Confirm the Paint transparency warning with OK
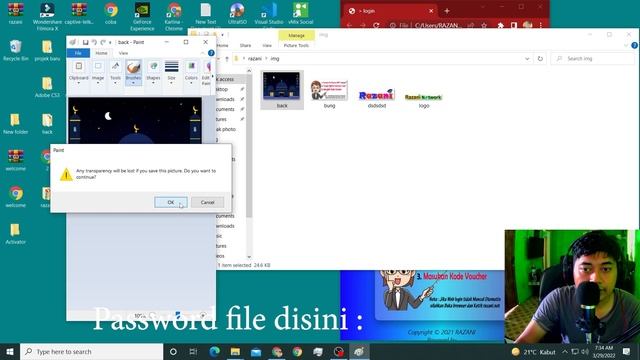The height and width of the screenshot is (360, 640). pyautogui.click(x=171, y=202)
